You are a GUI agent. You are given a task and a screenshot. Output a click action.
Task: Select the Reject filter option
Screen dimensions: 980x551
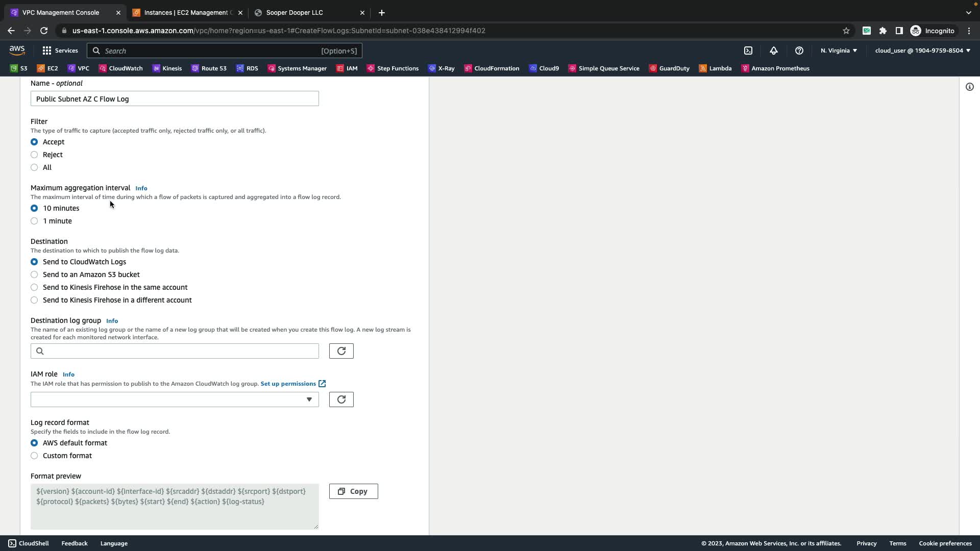point(34,155)
